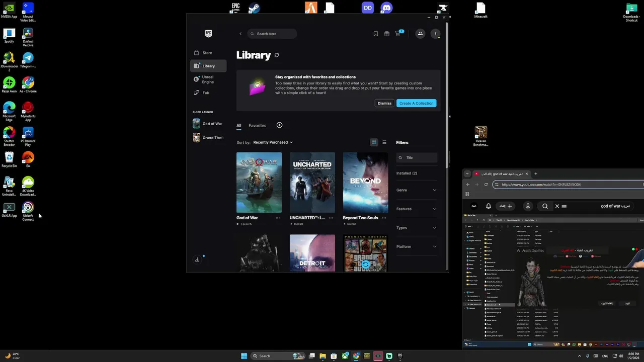Switch to the Favorites tab
Viewport: 644px width, 362px height.
coord(257,126)
